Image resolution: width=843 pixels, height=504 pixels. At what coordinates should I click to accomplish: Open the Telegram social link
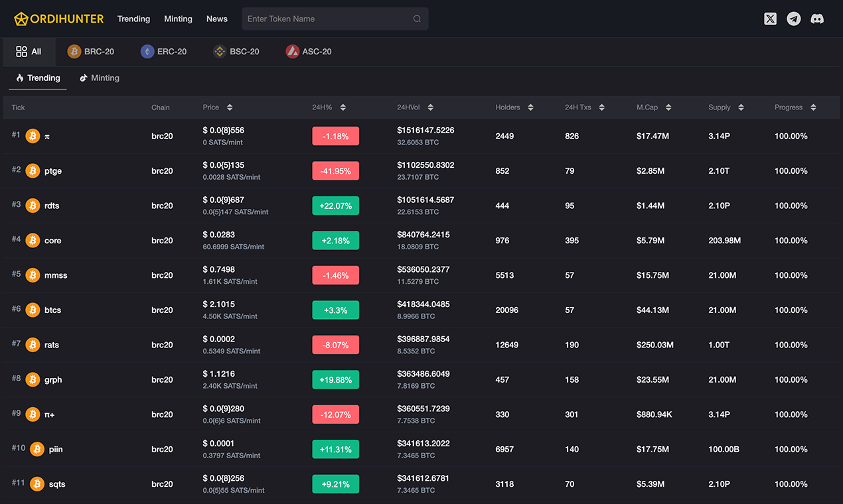[794, 19]
